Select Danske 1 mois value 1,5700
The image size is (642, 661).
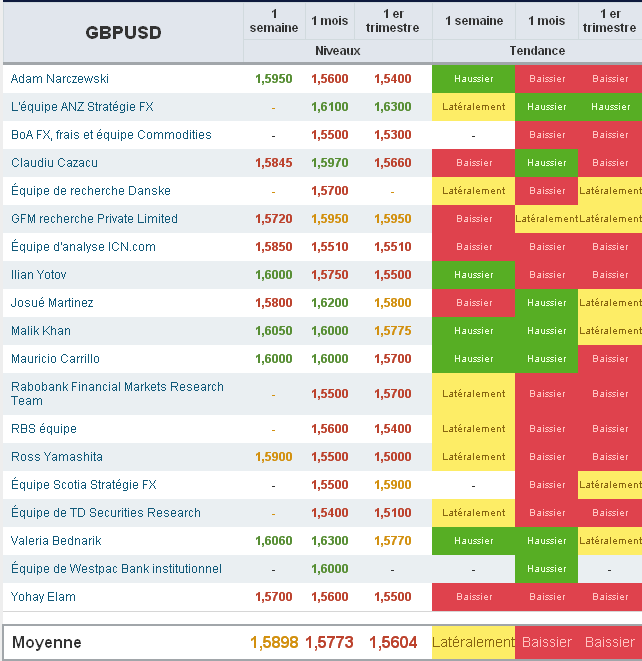coord(330,191)
